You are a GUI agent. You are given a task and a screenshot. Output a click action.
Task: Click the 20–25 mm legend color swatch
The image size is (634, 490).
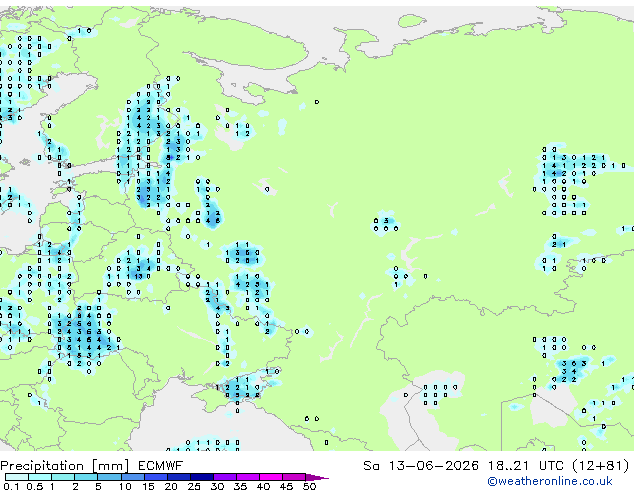(179, 477)
